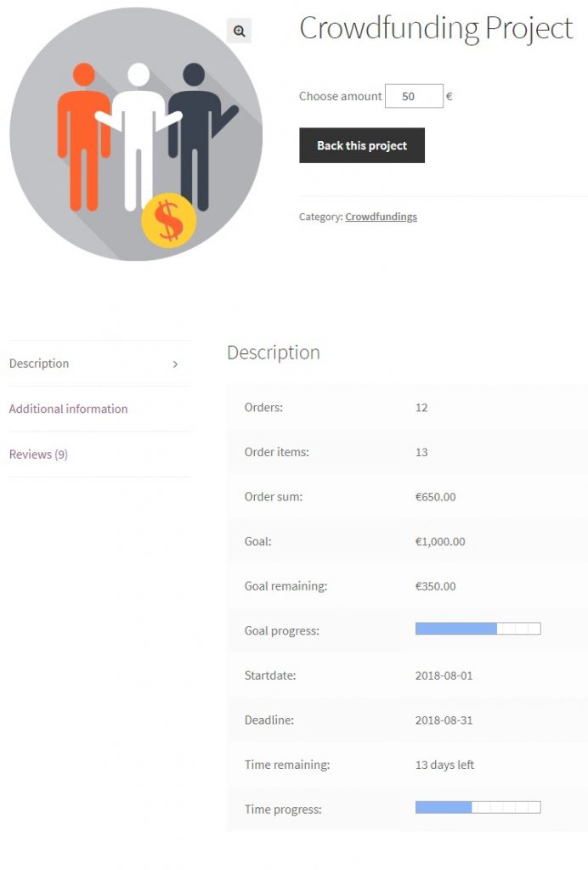This screenshot has height=870, width=588.
Task: Select the €650.00 order sum value
Action: point(435,496)
